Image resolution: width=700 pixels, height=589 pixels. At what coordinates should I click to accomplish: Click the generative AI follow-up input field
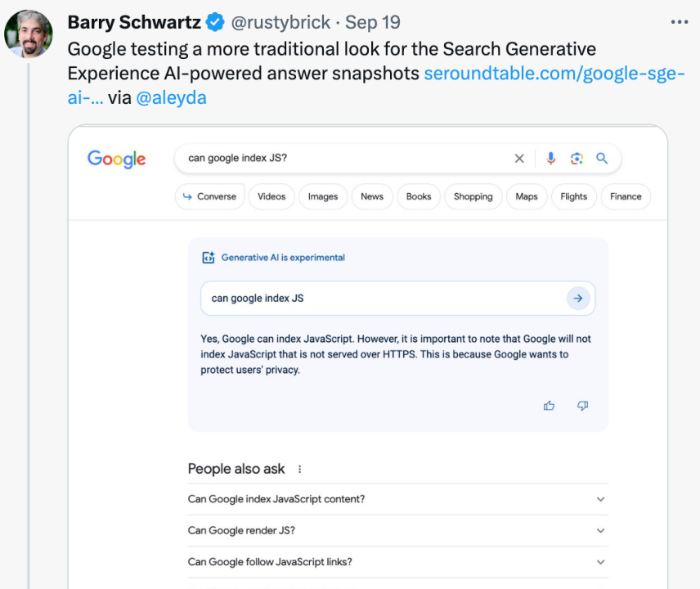click(380, 299)
